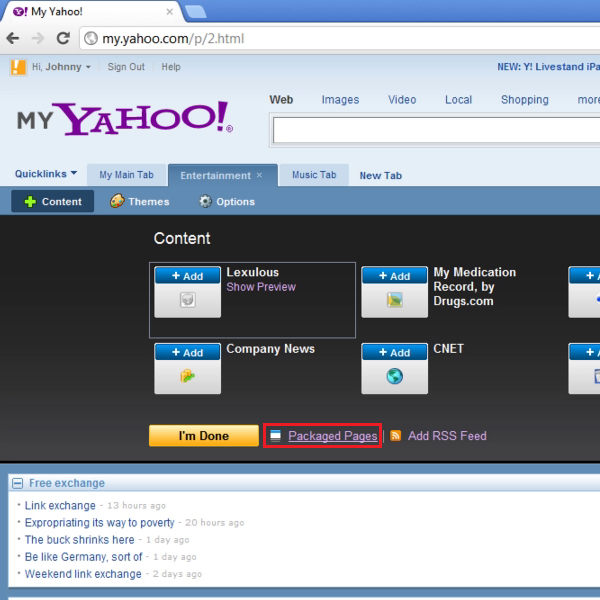The image size is (600, 600).
Task: Open the Hi, Johnny account dropdown
Action: [x=61, y=67]
